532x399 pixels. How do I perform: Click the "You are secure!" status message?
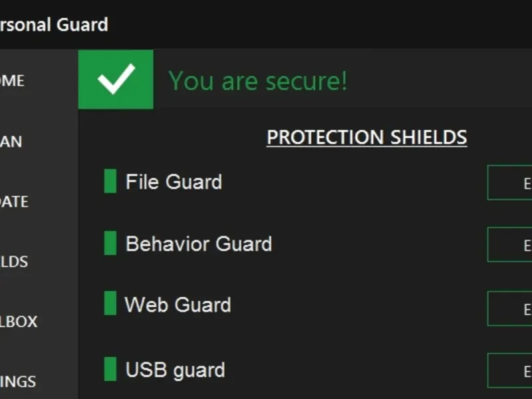(x=258, y=81)
